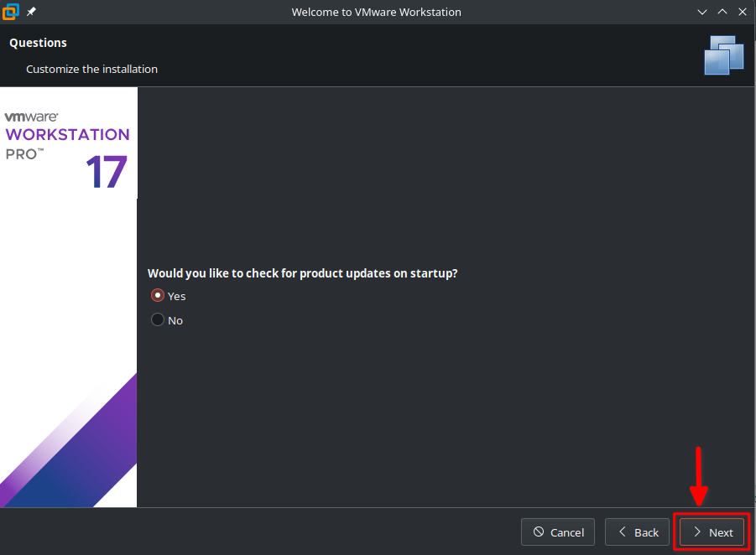Click the VMware Workstation Pro 17 logo
The height and width of the screenshot is (555, 756).
click(x=68, y=149)
